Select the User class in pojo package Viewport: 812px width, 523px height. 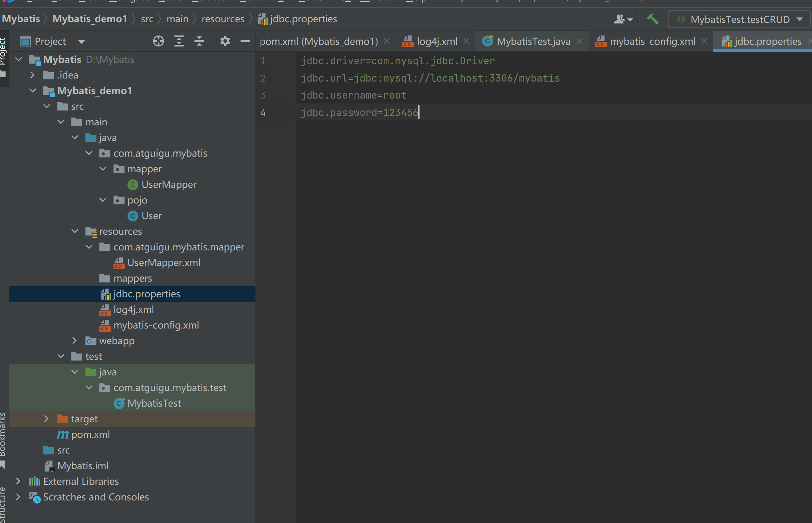(x=151, y=216)
